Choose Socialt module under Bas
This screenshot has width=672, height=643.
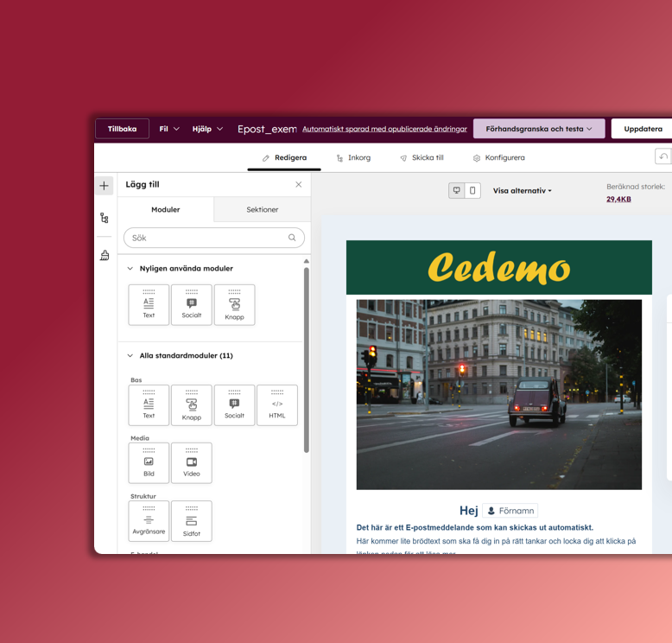pos(234,405)
